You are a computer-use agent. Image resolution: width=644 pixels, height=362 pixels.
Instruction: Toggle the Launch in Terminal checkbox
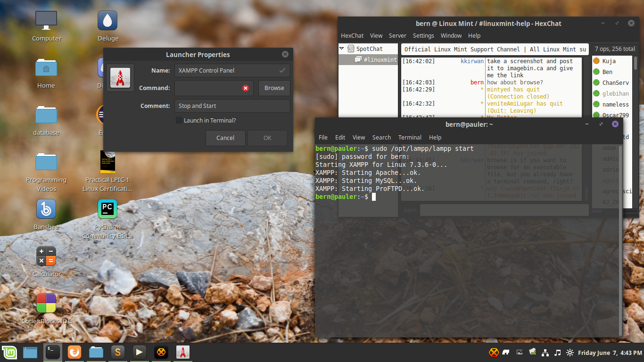coord(179,120)
